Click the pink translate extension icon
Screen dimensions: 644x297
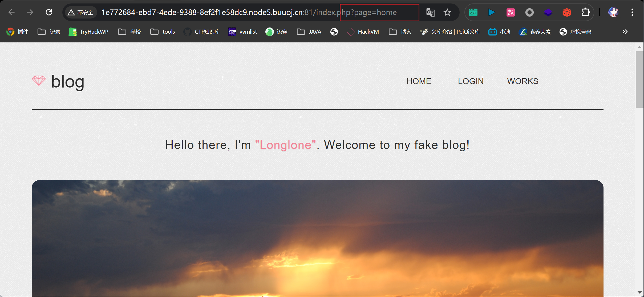pos(511,12)
